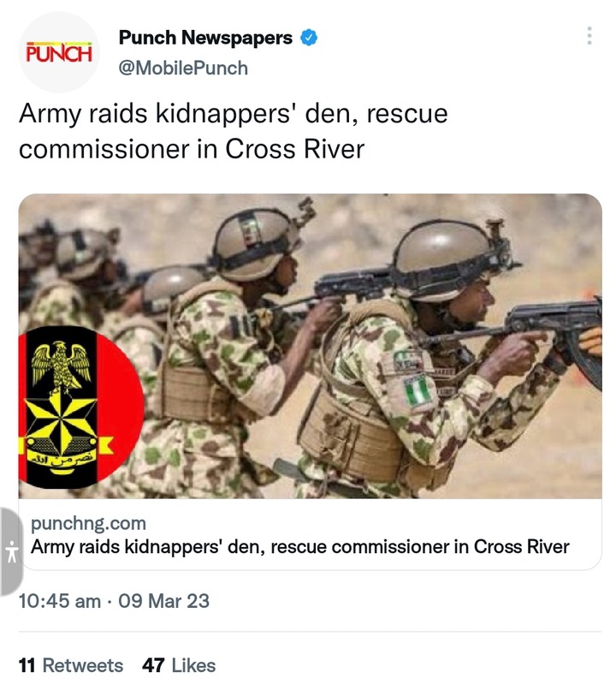View the 47 Likes list
This screenshot has height=690, width=616.
coord(179,665)
